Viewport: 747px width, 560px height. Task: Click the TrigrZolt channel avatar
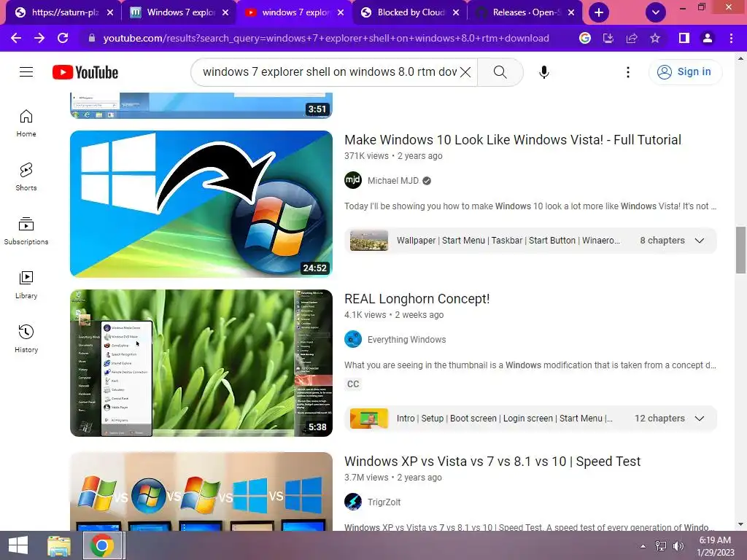click(353, 502)
